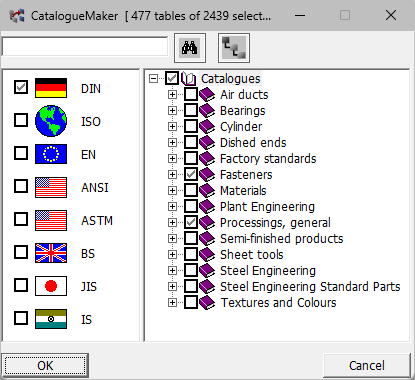Select the Plant Engineering tree item
This screenshot has width=415, height=380.
click(267, 207)
